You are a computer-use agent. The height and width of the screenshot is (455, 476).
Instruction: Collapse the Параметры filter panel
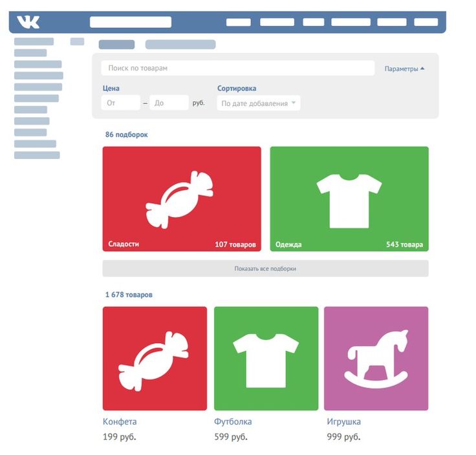point(404,69)
